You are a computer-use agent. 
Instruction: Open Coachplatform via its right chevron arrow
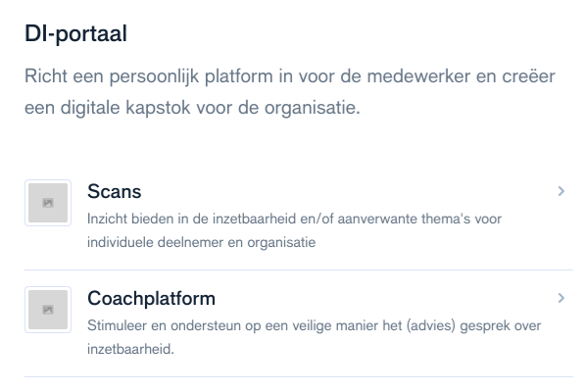click(561, 298)
